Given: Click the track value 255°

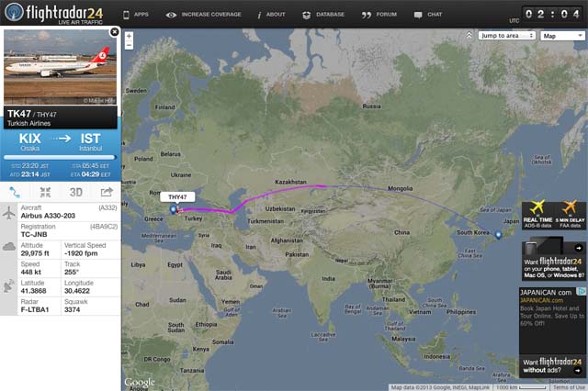Looking at the screenshot, I should (x=72, y=272).
